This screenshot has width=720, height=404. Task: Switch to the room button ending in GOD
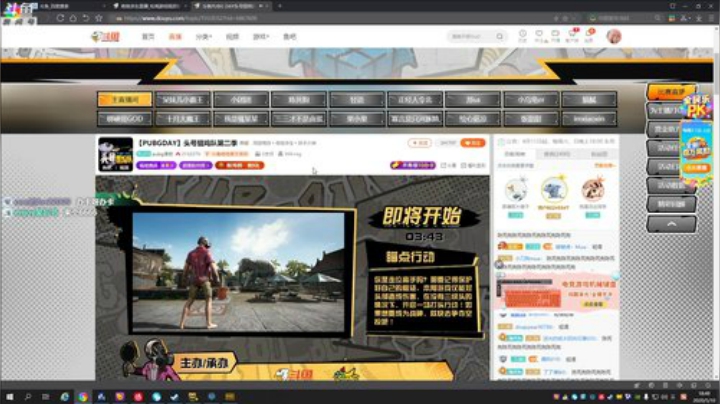pos(125,119)
